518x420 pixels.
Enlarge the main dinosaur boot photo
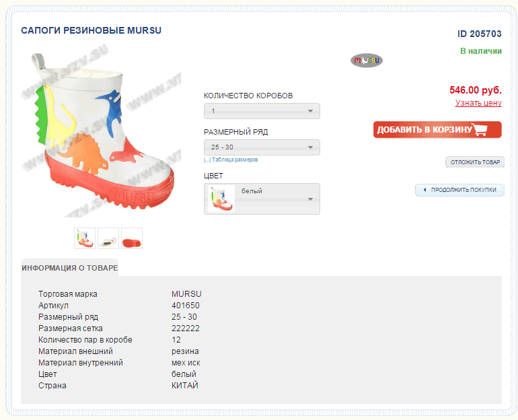[x=104, y=135]
